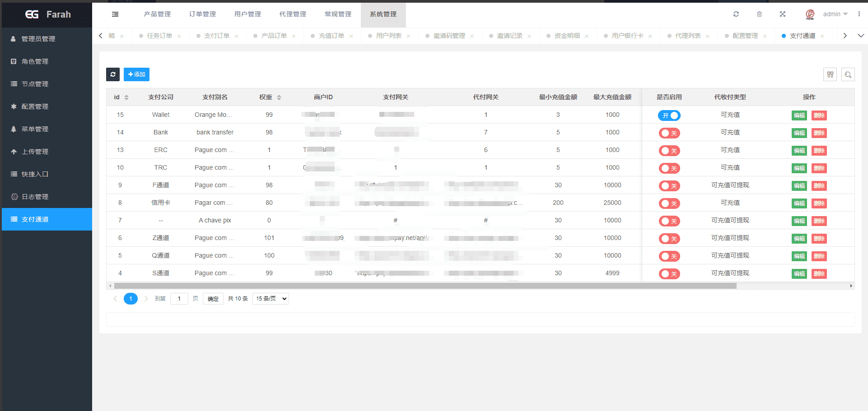Click 编辑 for the Wallet row
The image size is (868, 411).
click(x=799, y=115)
